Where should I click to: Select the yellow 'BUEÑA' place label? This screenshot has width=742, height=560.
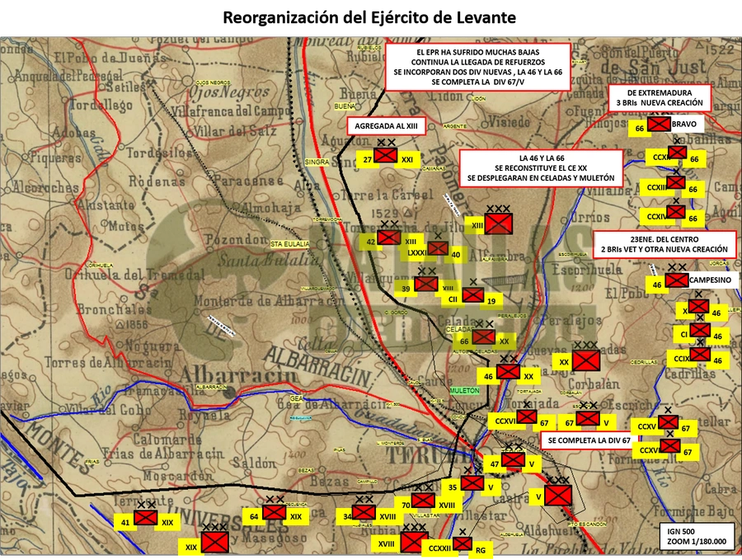pos(345,107)
